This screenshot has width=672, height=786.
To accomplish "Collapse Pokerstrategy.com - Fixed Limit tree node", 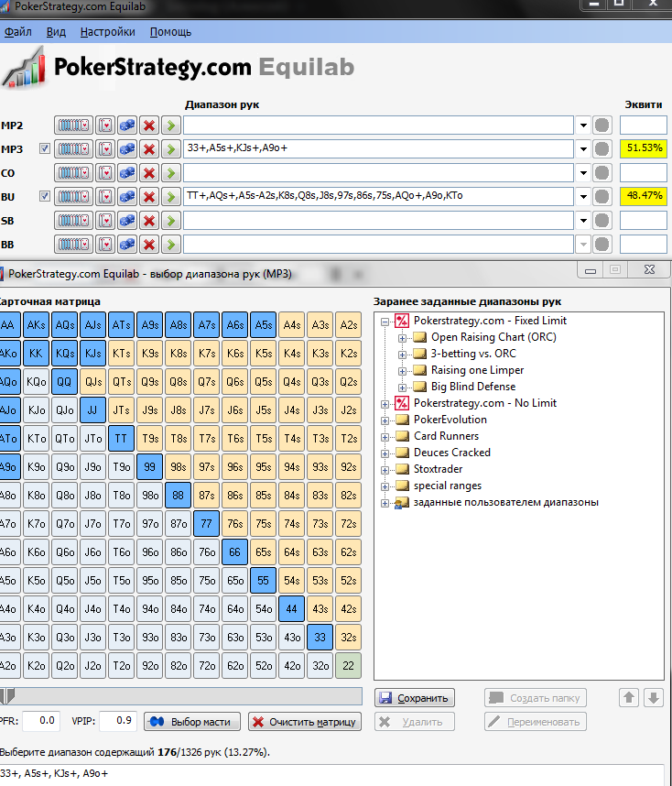I will coord(385,322).
